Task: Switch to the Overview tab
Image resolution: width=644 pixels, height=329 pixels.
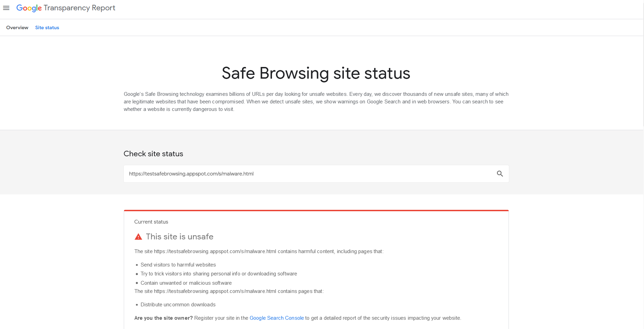Action: pos(17,27)
